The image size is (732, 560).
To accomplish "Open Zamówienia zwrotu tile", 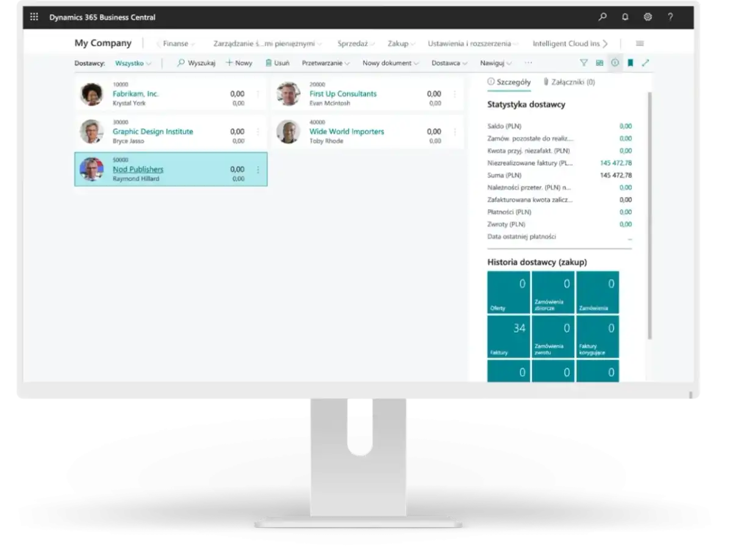I will click(x=553, y=337).
